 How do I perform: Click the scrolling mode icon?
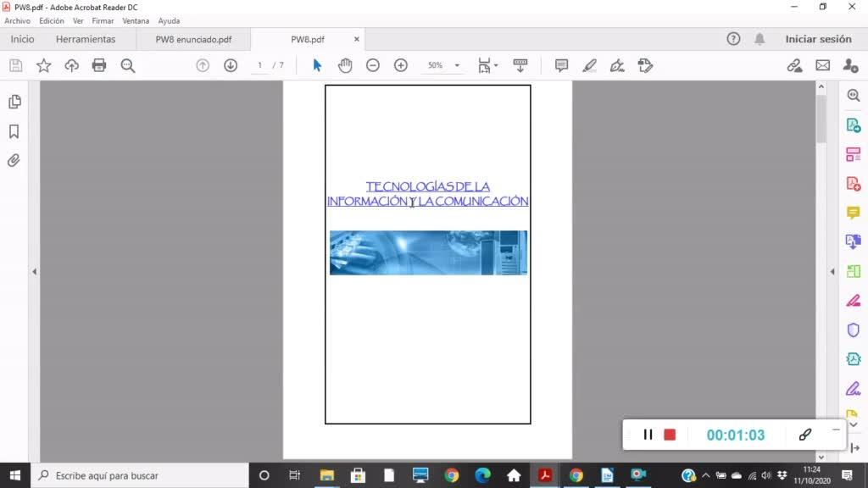tap(520, 65)
